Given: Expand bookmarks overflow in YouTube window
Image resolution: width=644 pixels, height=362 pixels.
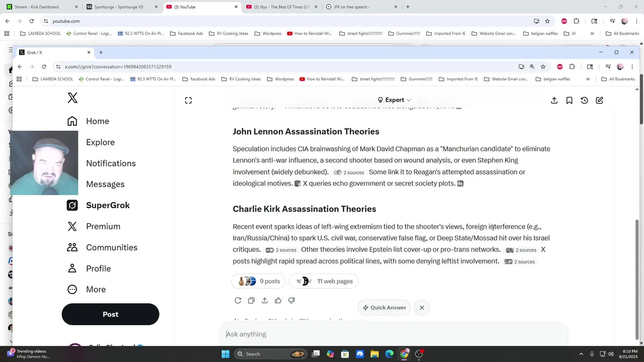Looking at the screenshot, I should tap(592, 34).
